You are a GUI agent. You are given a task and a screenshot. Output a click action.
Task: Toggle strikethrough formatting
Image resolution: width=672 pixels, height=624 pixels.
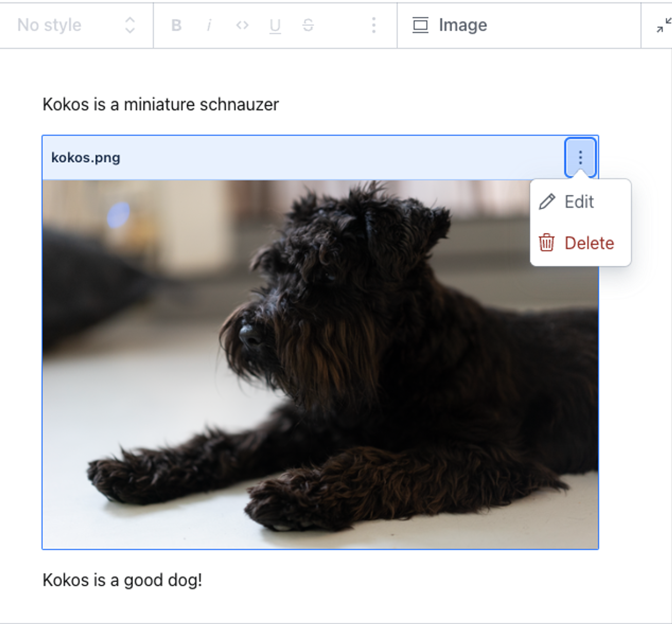pyautogui.click(x=308, y=25)
